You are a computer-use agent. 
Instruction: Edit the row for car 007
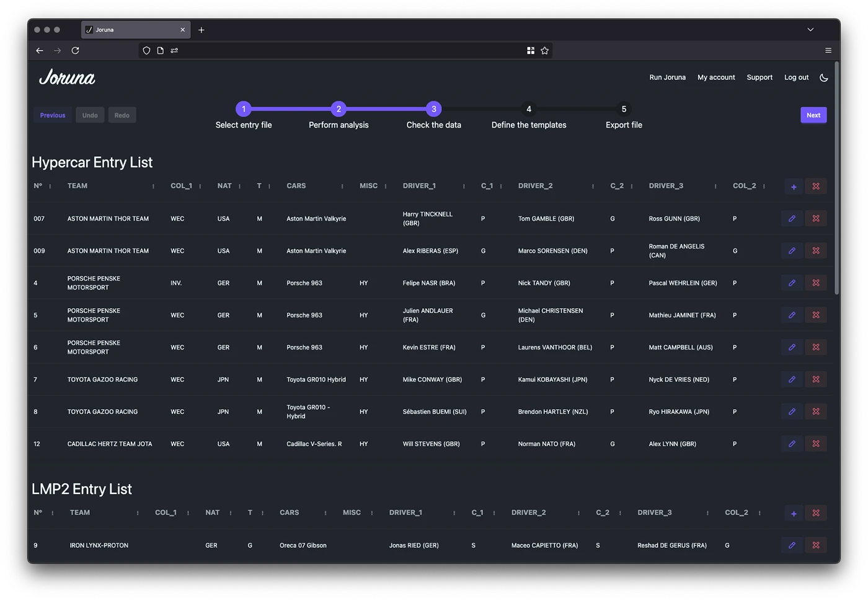[x=792, y=219]
